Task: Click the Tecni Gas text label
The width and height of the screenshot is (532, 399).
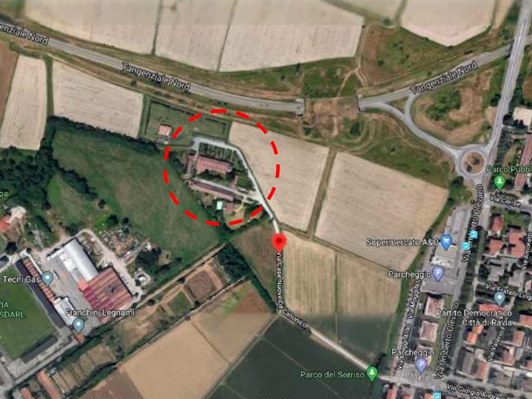Action: 21,279
